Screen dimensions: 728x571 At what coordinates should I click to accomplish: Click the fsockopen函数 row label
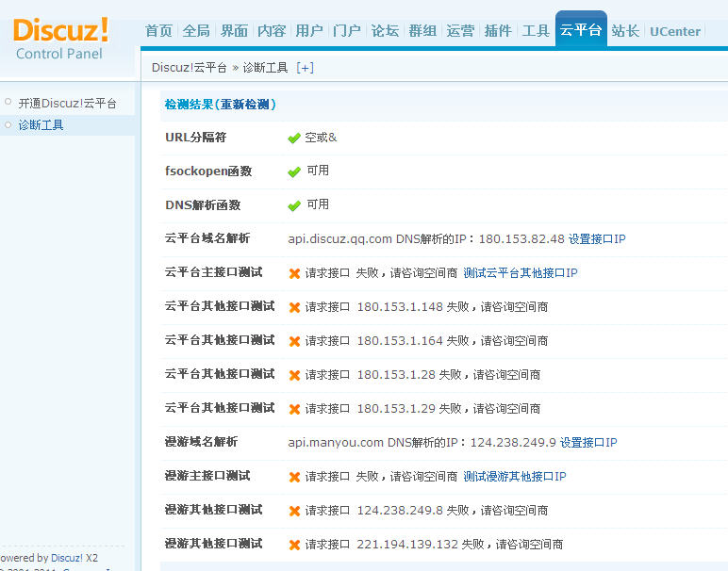coord(208,171)
